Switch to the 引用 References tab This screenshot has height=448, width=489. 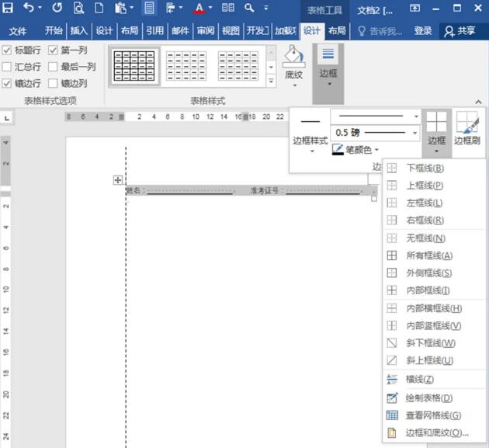(155, 31)
